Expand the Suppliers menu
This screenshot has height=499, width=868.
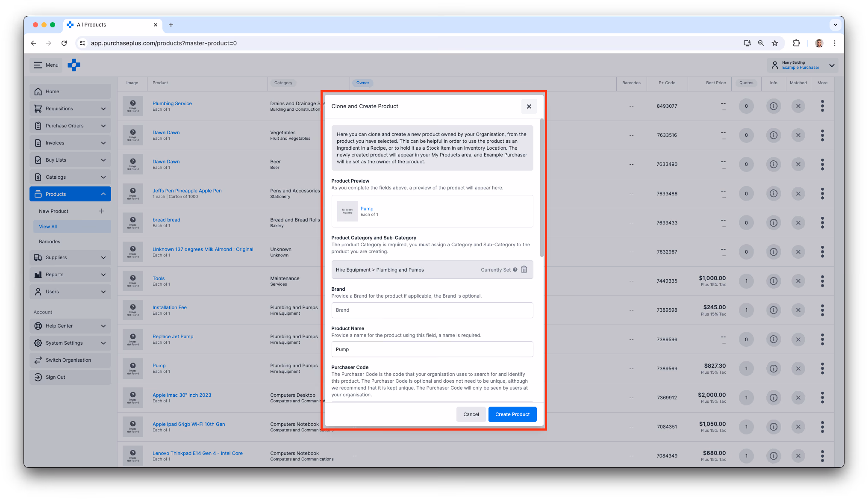click(70, 257)
